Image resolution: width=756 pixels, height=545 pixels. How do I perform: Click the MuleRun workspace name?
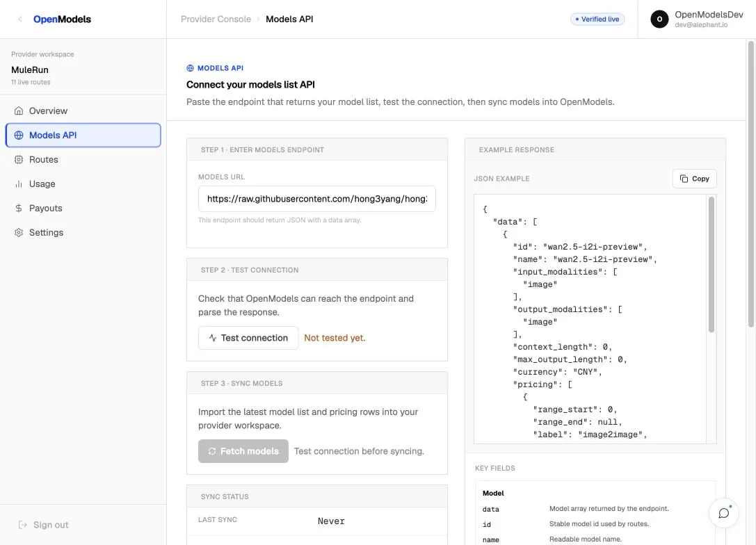[x=30, y=70]
